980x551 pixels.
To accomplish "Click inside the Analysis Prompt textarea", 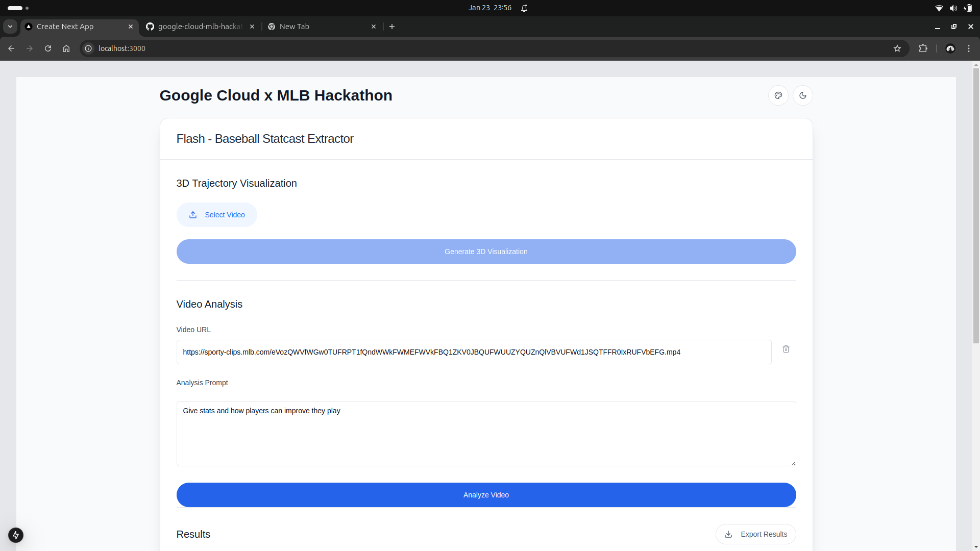I will [x=485, y=434].
